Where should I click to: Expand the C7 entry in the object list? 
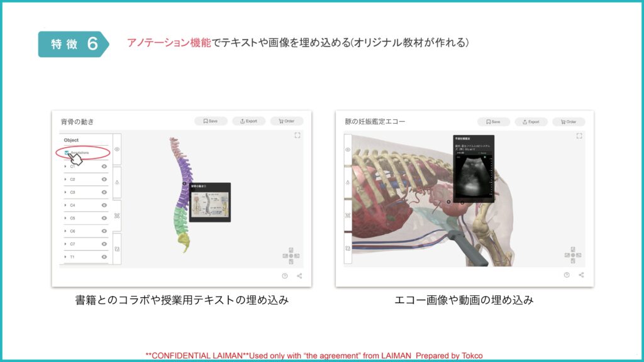(x=65, y=244)
